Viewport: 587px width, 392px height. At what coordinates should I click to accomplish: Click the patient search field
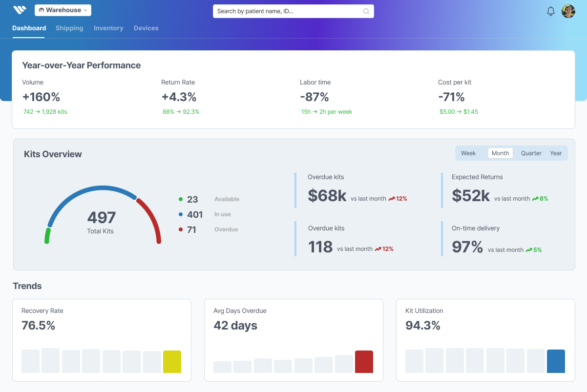point(293,11)
